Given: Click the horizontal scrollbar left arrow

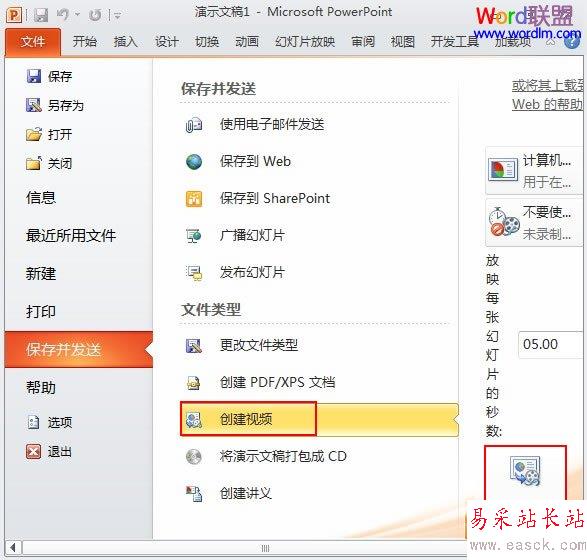Looking at the screenshot, I should click(x=13, y=548).
